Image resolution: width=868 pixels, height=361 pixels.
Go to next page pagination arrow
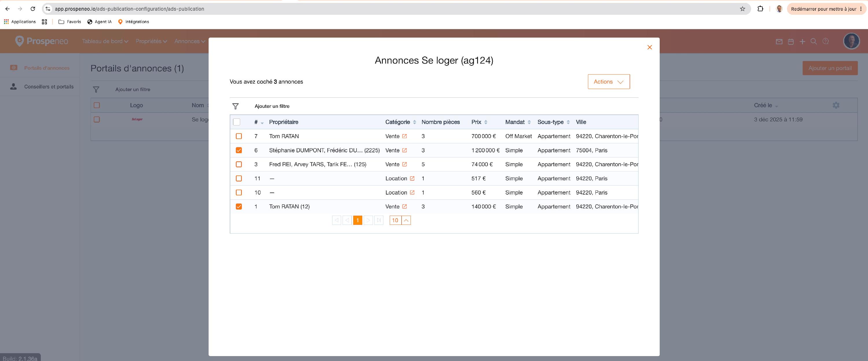tap(368, 220)
